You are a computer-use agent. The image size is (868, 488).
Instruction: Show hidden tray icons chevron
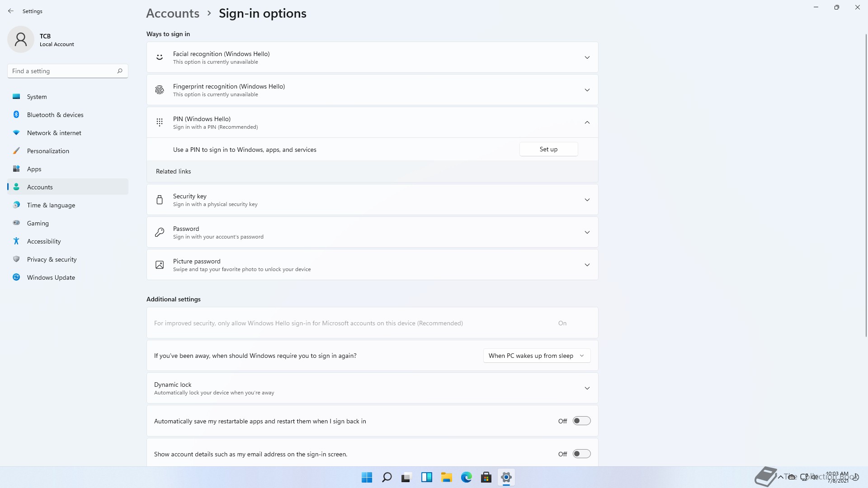(x=780, y=477)
